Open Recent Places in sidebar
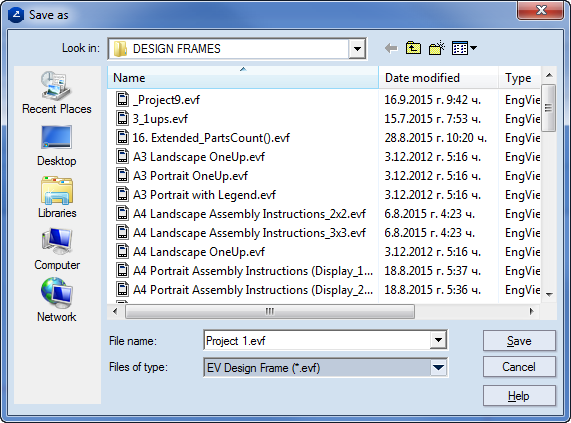Image resolution: width=571 pixels, height=423 pixels. click(56, 93)
